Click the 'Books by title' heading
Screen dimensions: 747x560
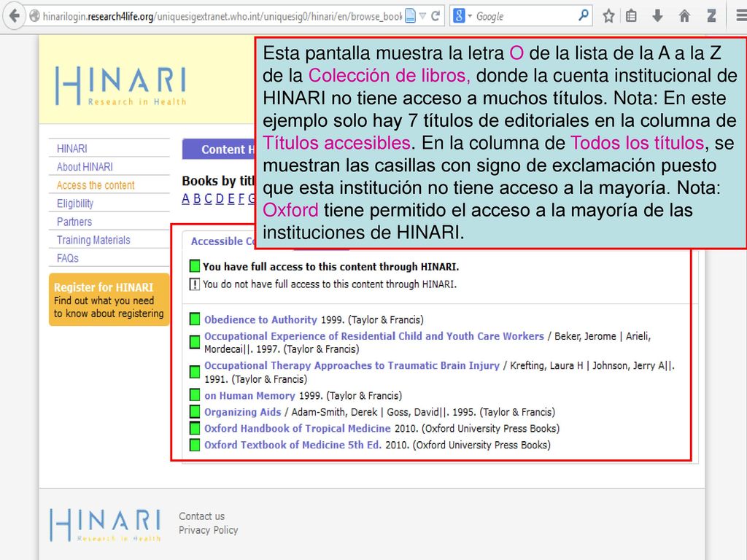click(219, 181)
